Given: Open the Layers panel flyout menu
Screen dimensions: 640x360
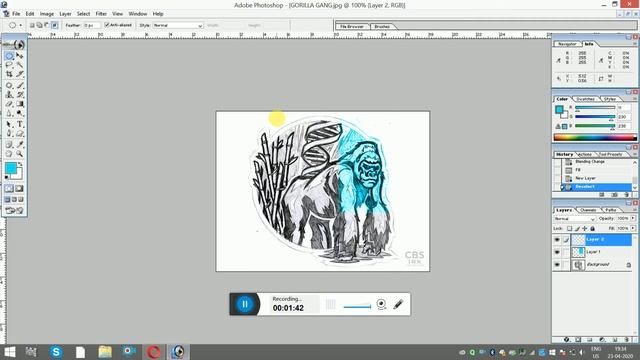Looking at the screenshot, I should pyautogui.click(x=635, y=210).
